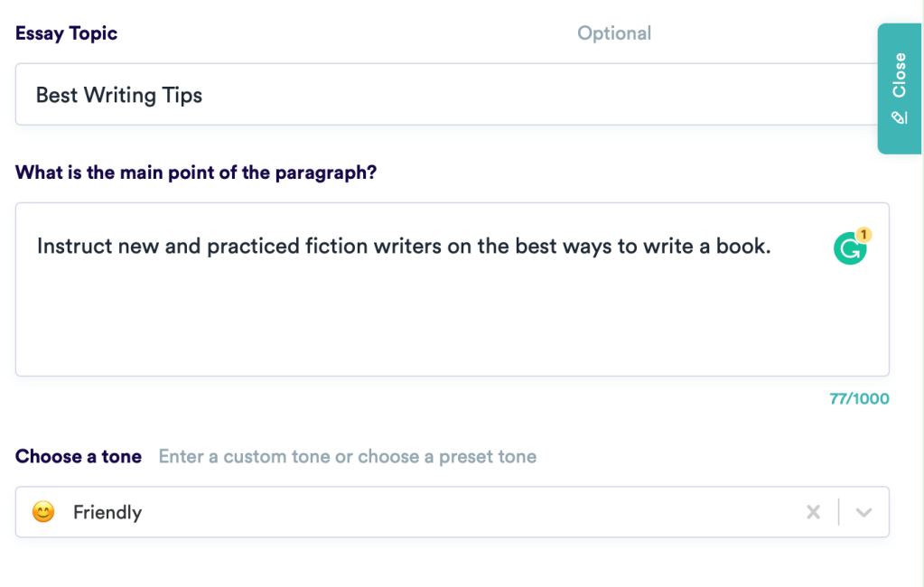924x587 pixels.
Task: Open the Friendly tone combo box
Action: pos(406,512)
